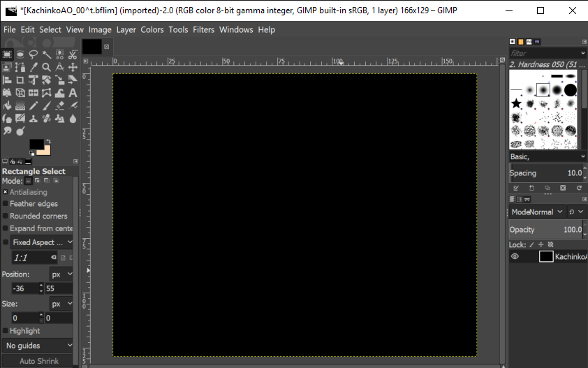The width and height of the screenshot is (588, 368).
Task: Select the Heal bandage tool
Action: point(46,119)
